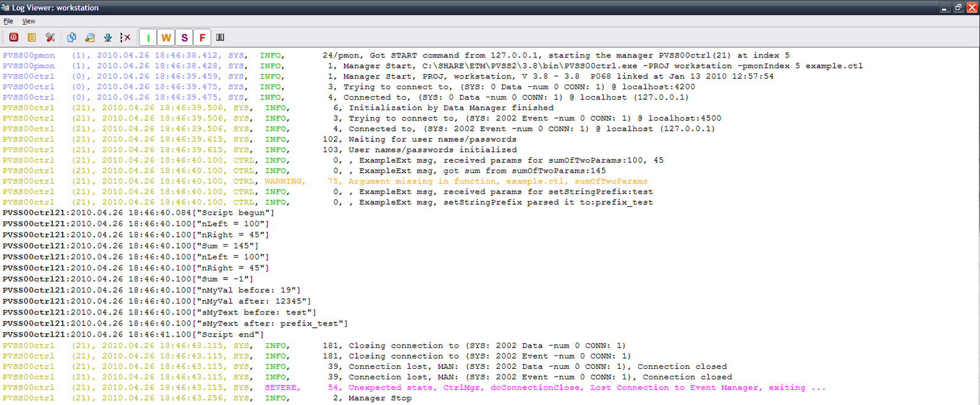Open the File menu
Screen dimensions: 980x405
[x=8, y=21]
